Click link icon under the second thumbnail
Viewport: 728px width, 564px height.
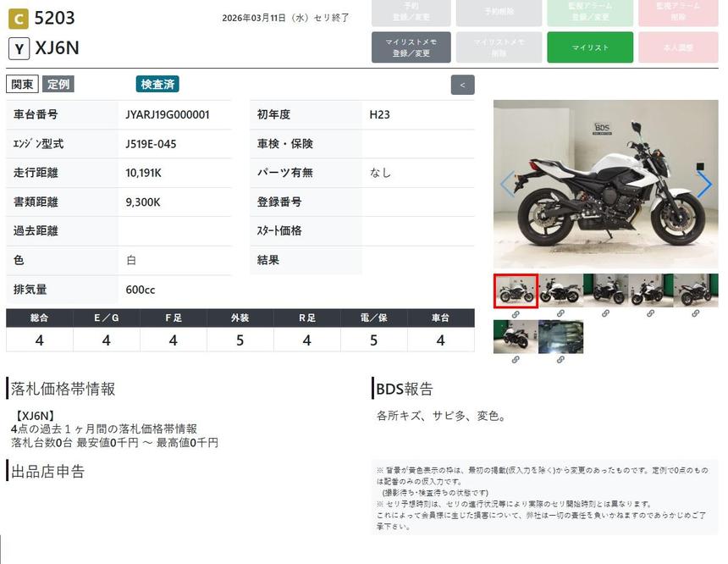coord(560,313)
